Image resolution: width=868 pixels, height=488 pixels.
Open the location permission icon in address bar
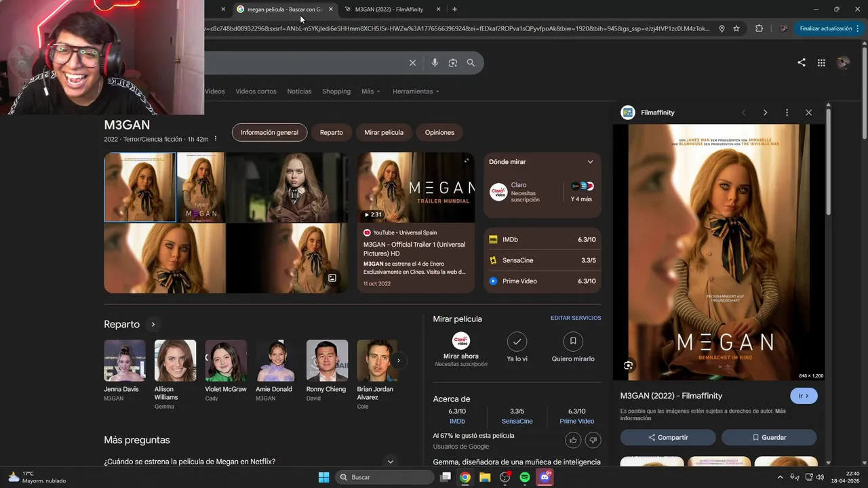coord(722,28)
